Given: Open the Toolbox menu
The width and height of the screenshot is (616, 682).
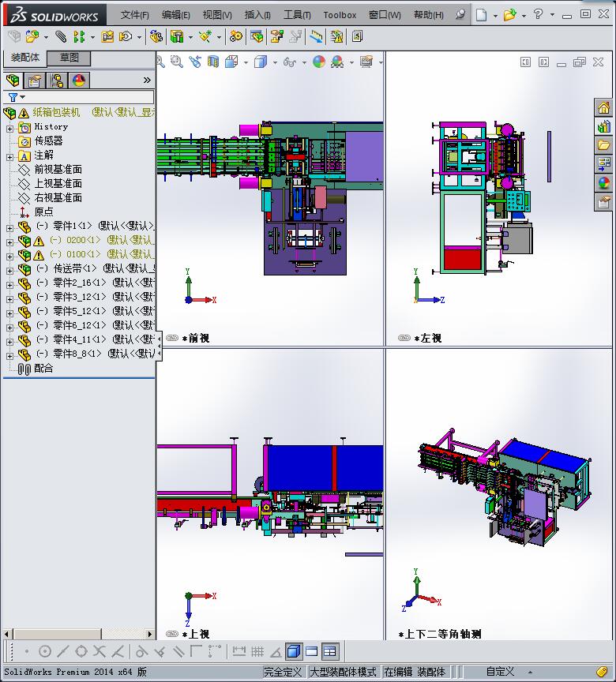Looking at the screenshot, I should pos(340,15).
